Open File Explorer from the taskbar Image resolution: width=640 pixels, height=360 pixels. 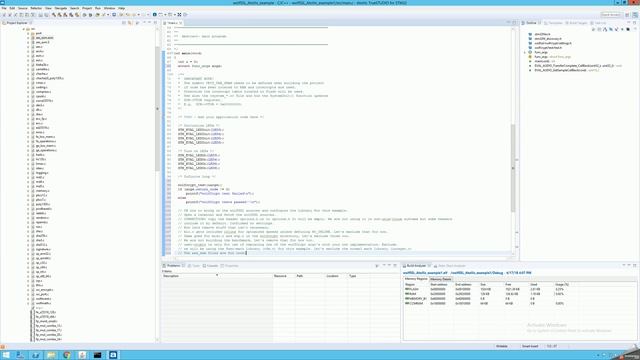point(51,355)
